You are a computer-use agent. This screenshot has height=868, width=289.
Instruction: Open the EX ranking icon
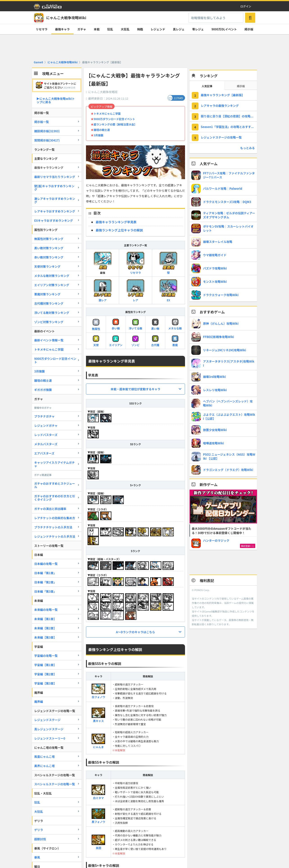(x=168, y=288)
